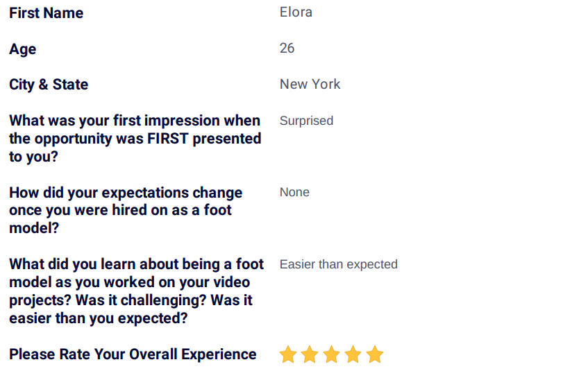The width and height of the screenshot is (588, 378).
Task: Select the third rating star
Action: 332,354
